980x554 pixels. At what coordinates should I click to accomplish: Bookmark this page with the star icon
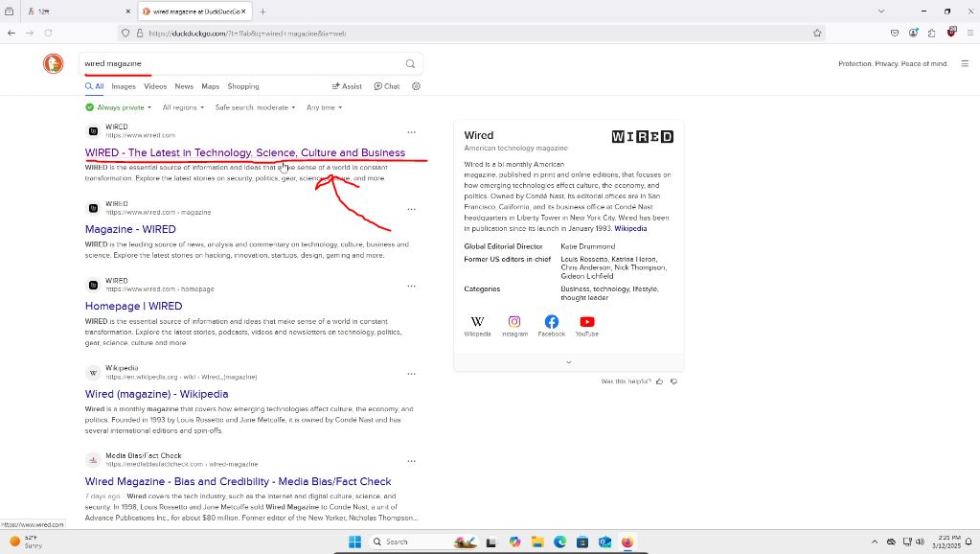[x=817, y=34]
